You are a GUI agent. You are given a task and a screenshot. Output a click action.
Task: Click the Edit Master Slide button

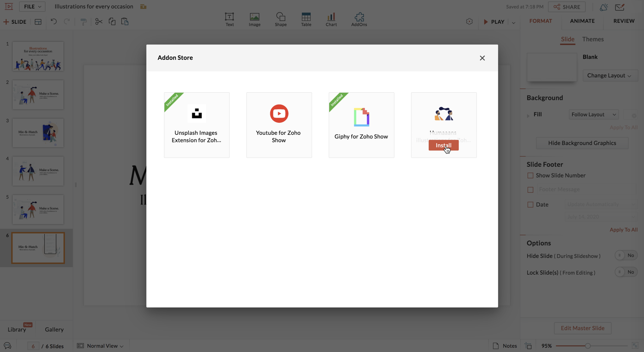click(x=582, y=328)
